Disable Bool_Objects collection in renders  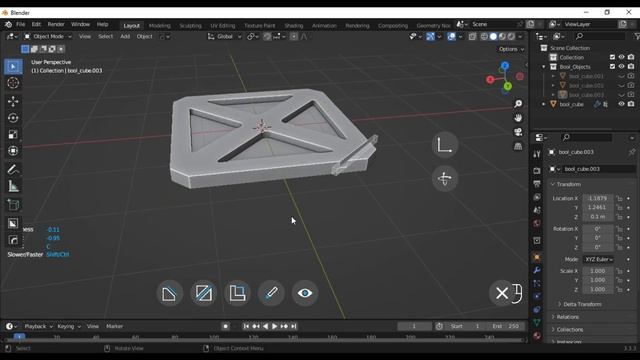coord(631,67)
